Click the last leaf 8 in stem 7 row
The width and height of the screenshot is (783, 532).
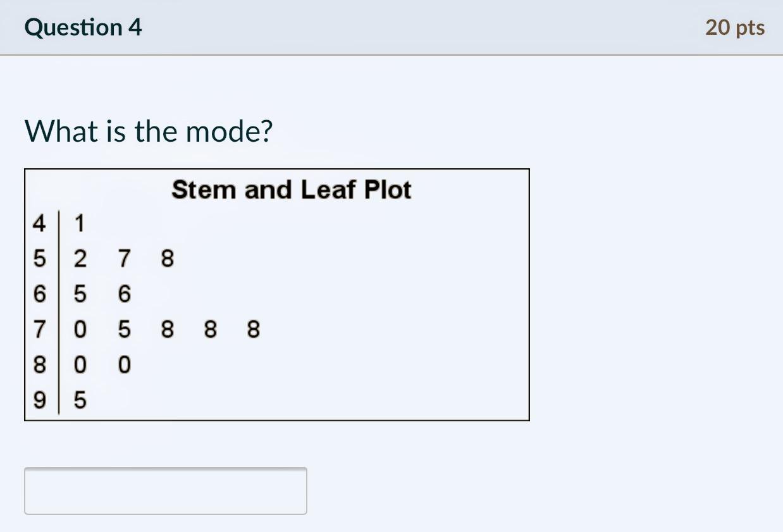253,330
